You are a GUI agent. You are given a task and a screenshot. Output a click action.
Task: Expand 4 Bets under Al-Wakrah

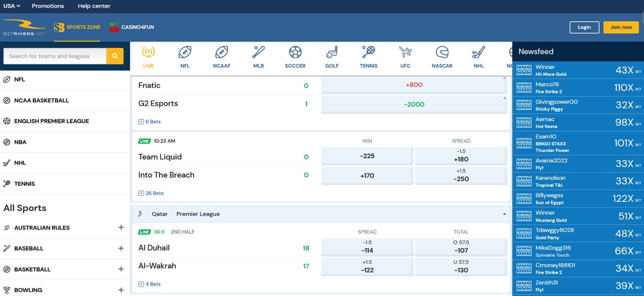click(x=150, y=284)
